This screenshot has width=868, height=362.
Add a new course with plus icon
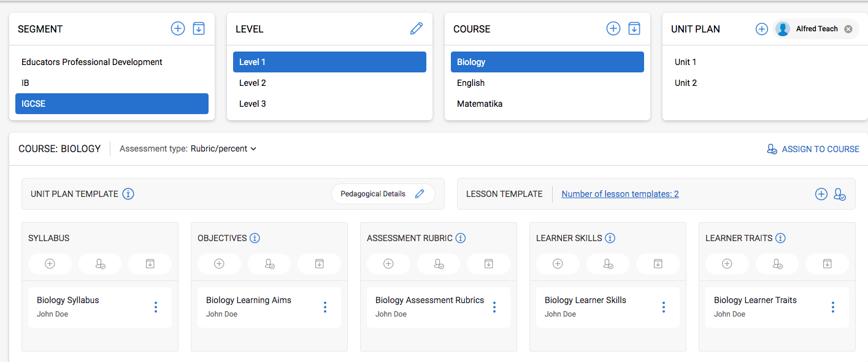coord(613,29)
